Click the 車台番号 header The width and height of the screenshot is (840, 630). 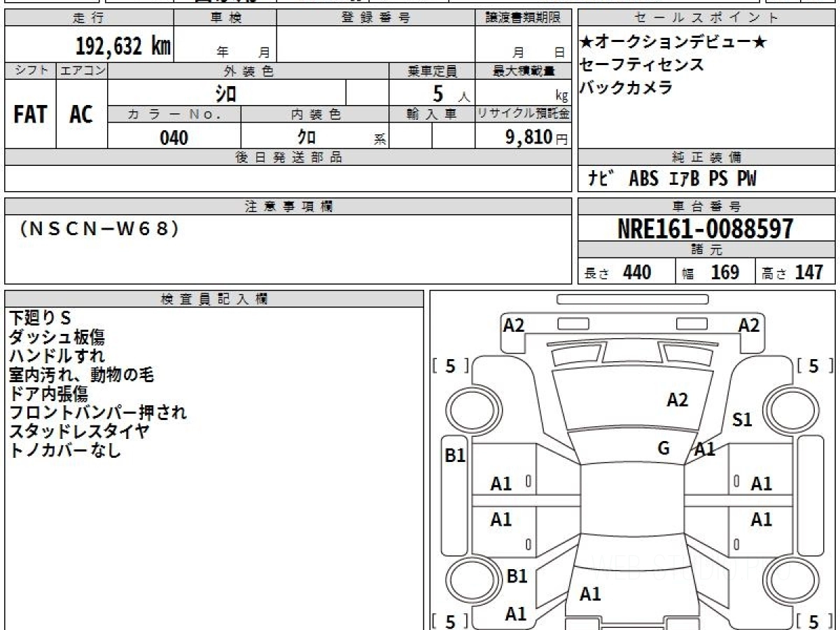coord(707,206)
